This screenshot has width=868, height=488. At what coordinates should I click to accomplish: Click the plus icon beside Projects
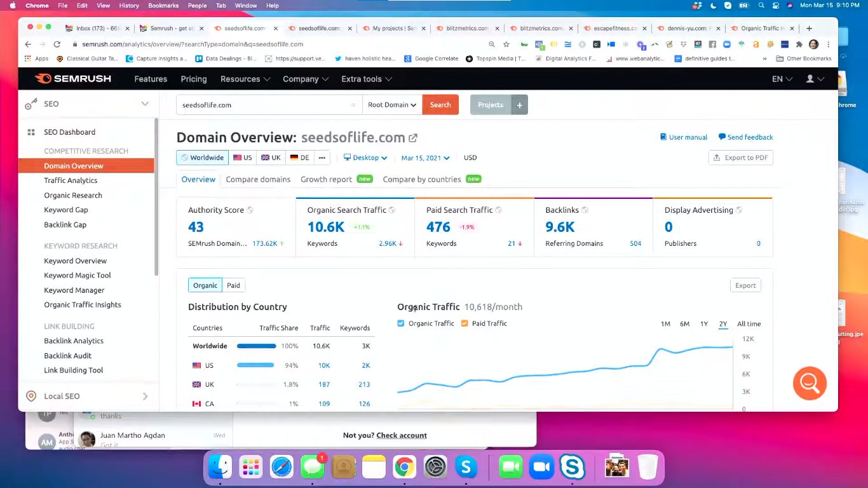[x=519, y=104]
